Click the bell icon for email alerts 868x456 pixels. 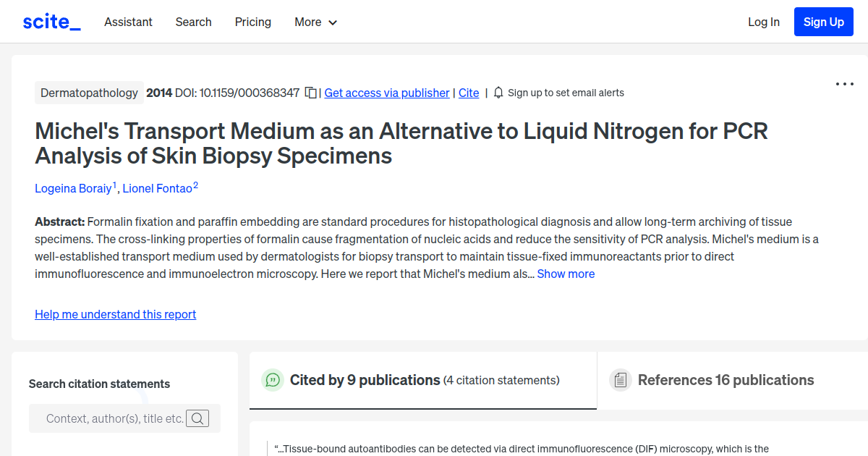coord(498,93)
